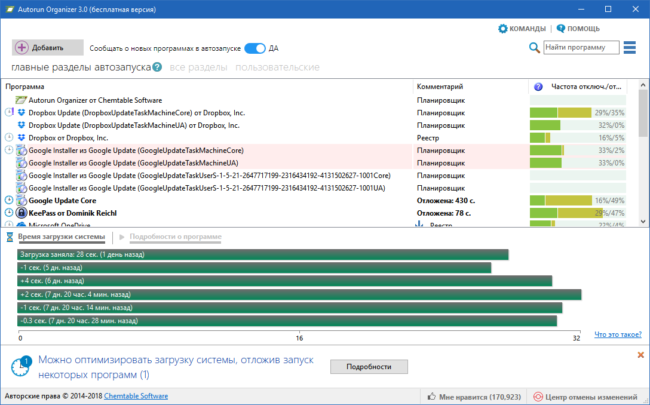650x405 pixels.
Task: Sort by Программа column header
Action: click(x=207, y=87)
